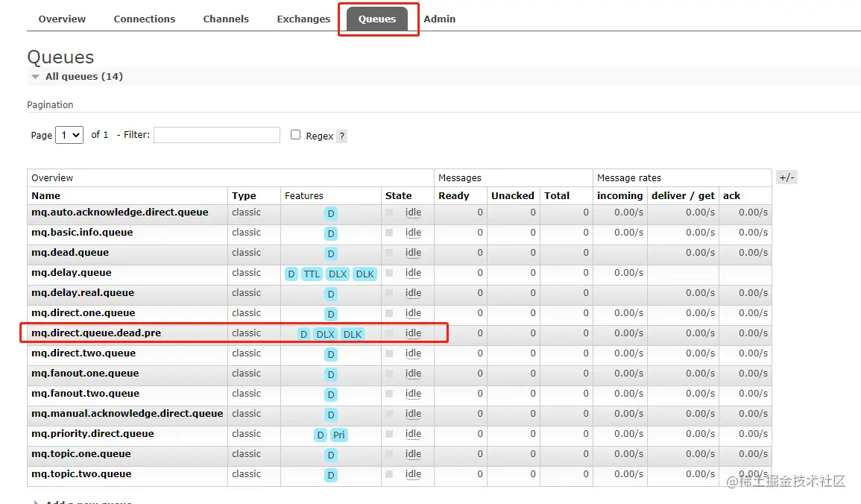Open the mq.fanout.two.queue link
861x504 pixels.
pyautogui.click(x=85, y=393)
